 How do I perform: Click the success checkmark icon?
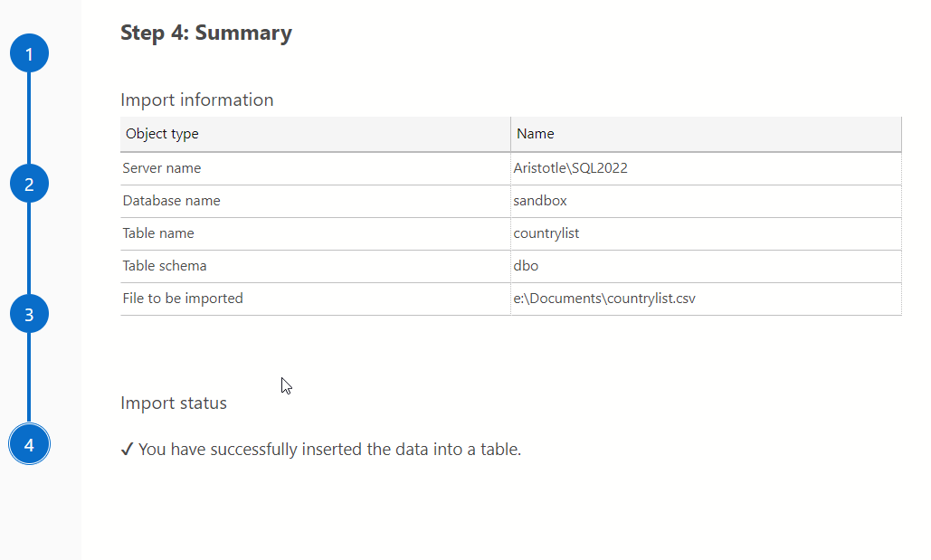(128, 449)
